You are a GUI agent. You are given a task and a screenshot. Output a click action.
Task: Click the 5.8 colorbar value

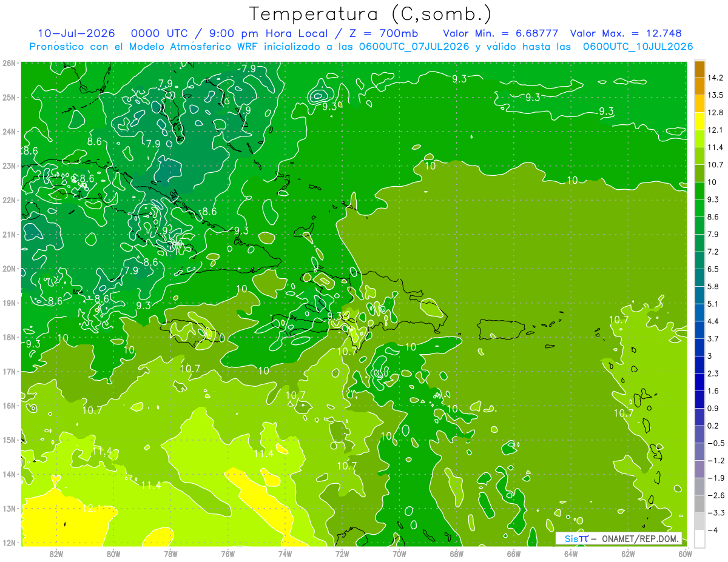point(713,286)
